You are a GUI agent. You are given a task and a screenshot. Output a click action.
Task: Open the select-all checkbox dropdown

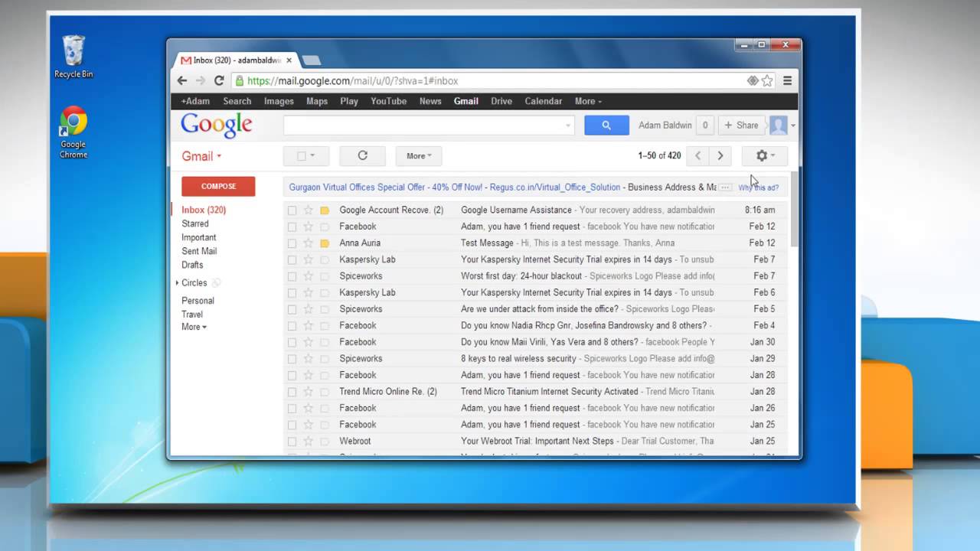pyautogui.click(x=306, y=155)
